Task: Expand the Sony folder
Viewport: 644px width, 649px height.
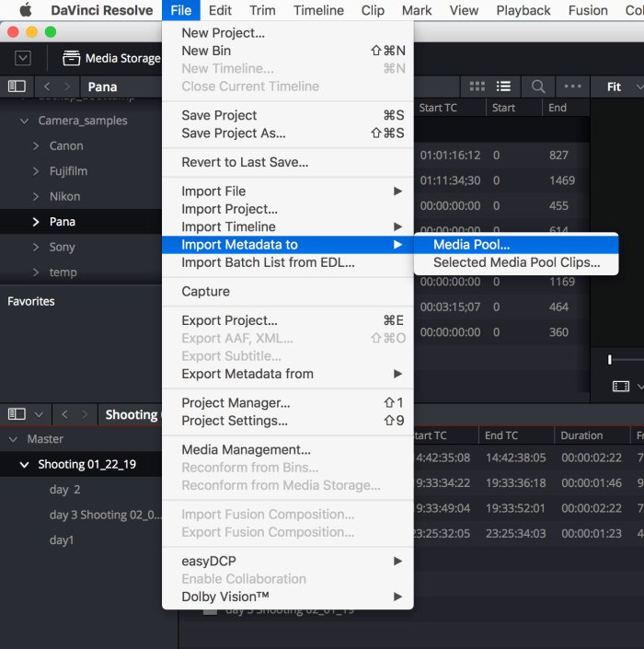Action: [36, 247]
